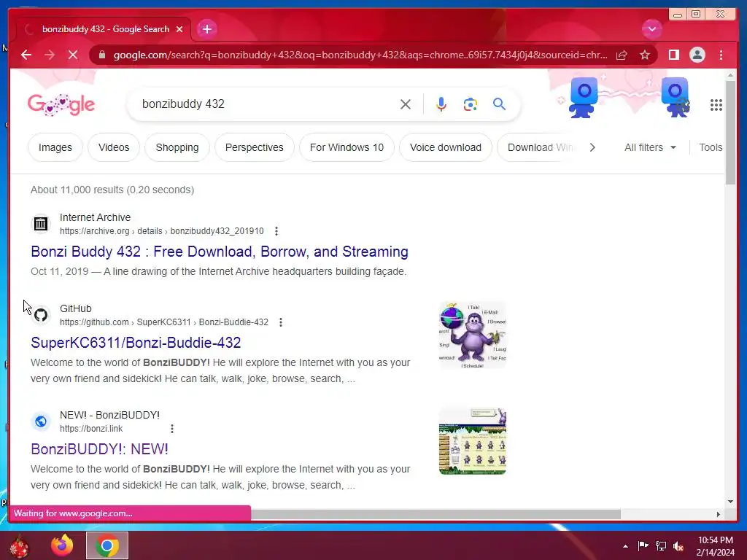Show hidden system tray icons
Screen dimensions: 747x560
(x=625, y=546)
